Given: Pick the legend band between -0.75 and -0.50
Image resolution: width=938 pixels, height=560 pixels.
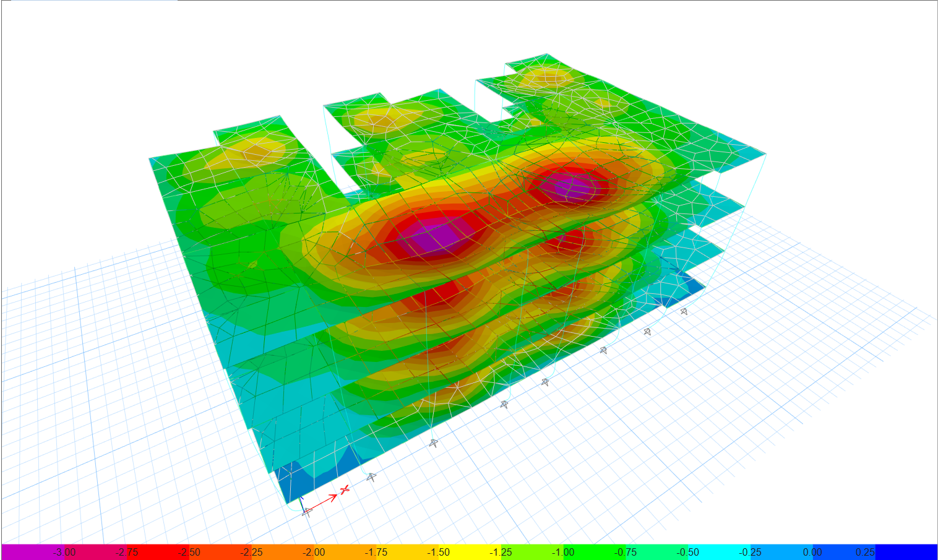Looking at the screenshot, I should pos(656,552).
